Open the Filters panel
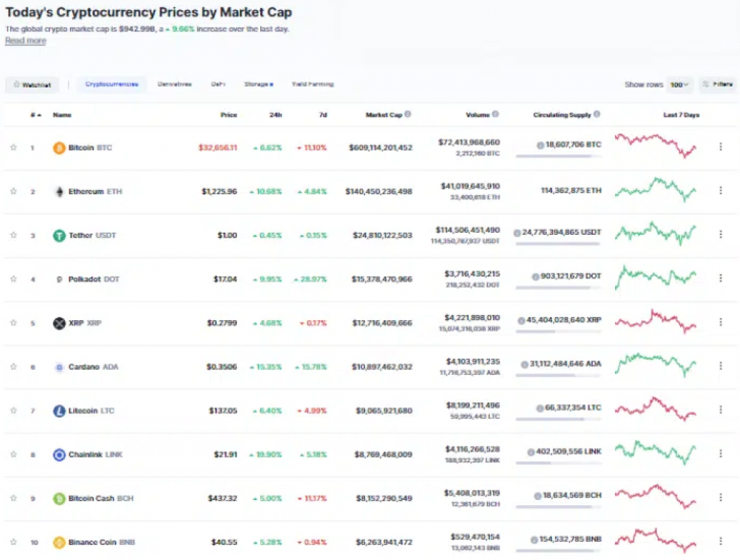740x560 pixels. point(719,85)
